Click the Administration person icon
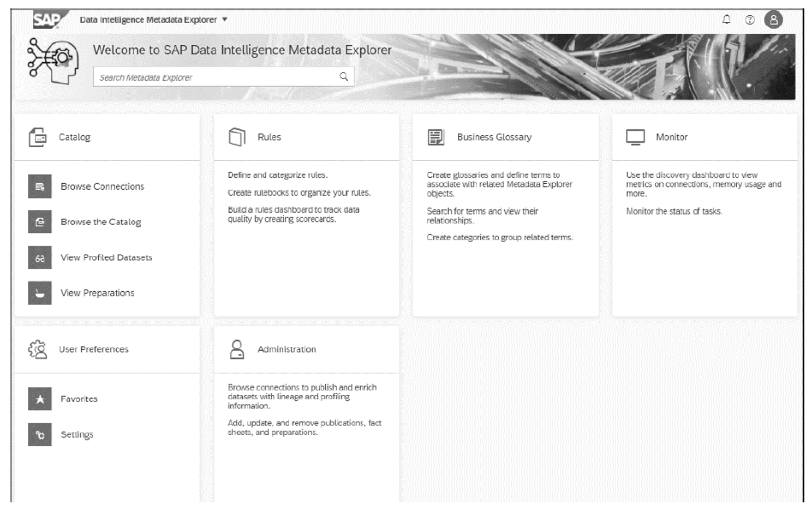 237,350
